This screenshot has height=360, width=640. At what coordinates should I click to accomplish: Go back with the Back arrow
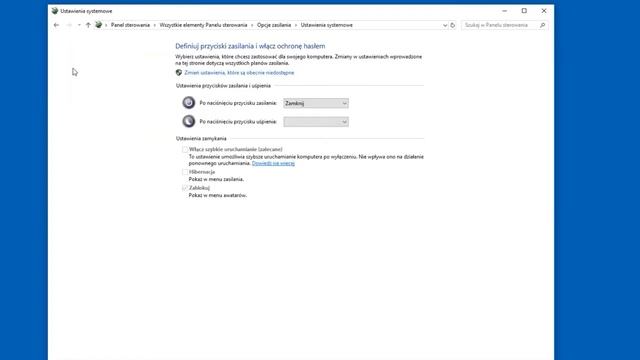coord(56,25)
